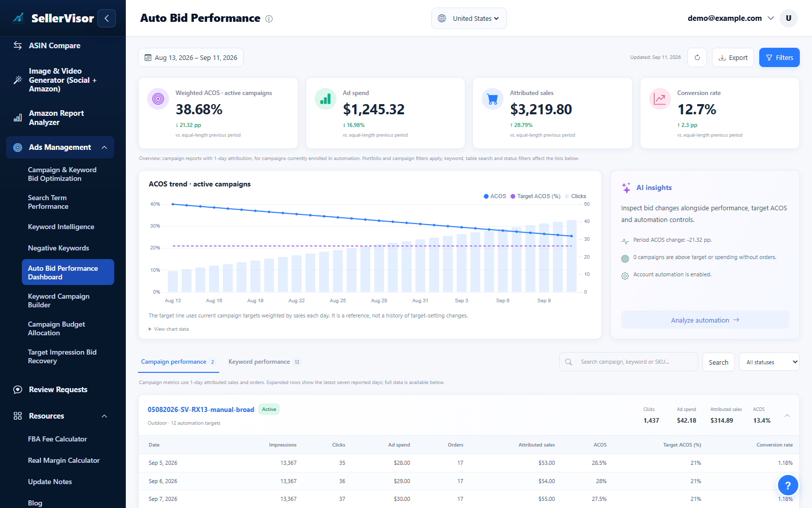The image size is (812, 508).
Task: Open the account dropdown next to demo@example.com
Action: (x=770, y=18)
